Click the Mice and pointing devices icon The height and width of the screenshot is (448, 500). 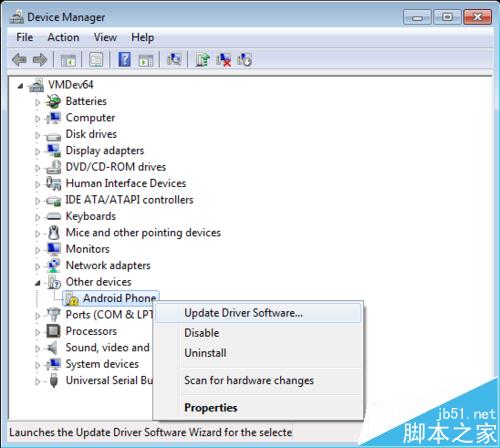click(x=53, y=233)
